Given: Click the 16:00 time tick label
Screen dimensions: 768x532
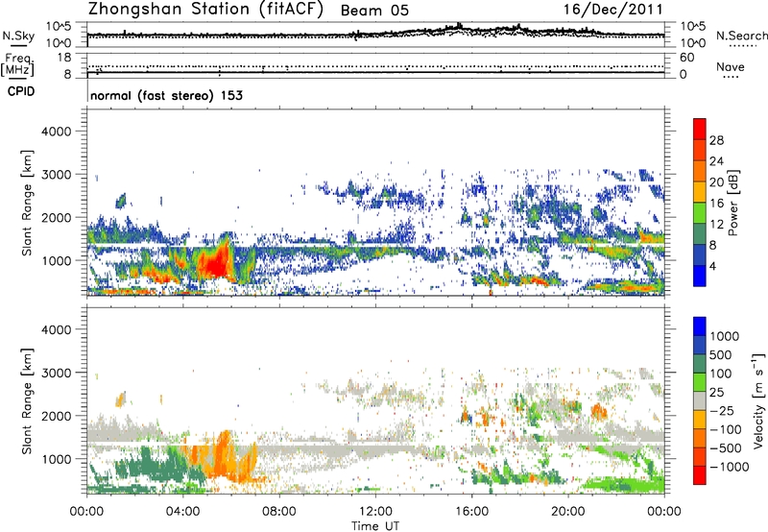Looking at the screenshot, I should 471,512.
